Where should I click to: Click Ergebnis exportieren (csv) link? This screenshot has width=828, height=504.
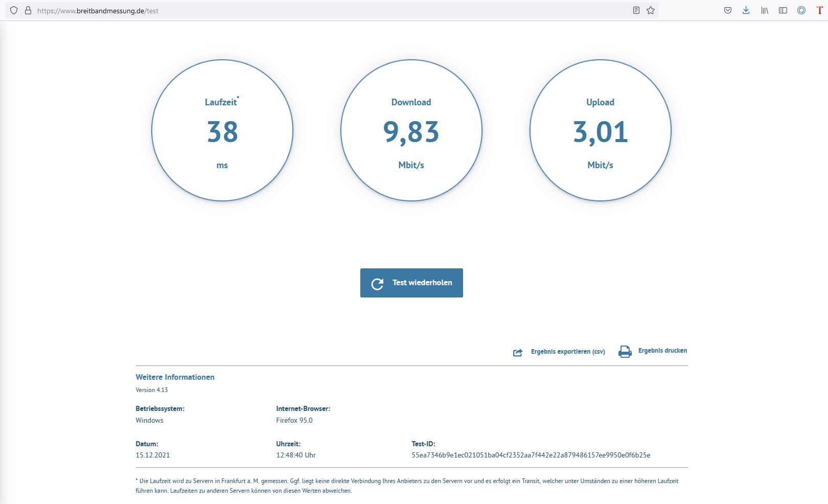[x=568, y=352]
